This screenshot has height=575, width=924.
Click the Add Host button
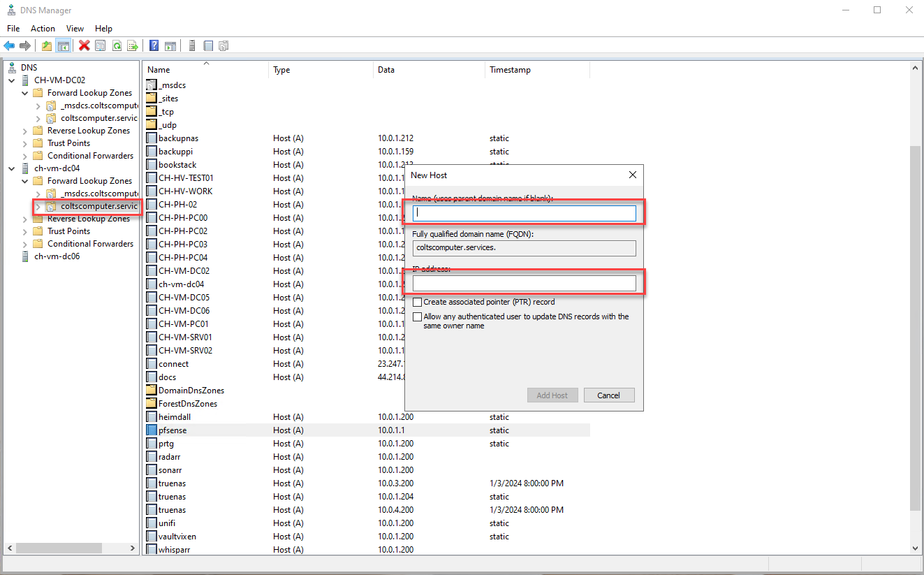[552, 395]
